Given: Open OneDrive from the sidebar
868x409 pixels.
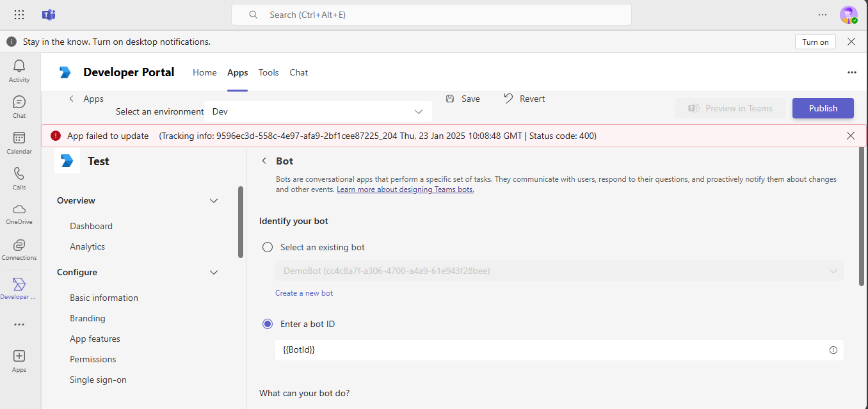Looking at the screenshot, I should click(x=19, y=213).
